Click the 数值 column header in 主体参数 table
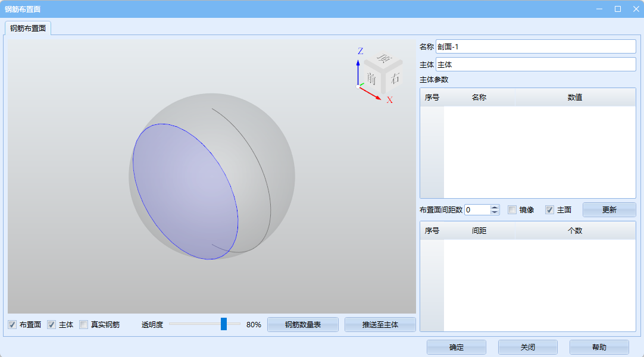644x357 pixels. 574,98
